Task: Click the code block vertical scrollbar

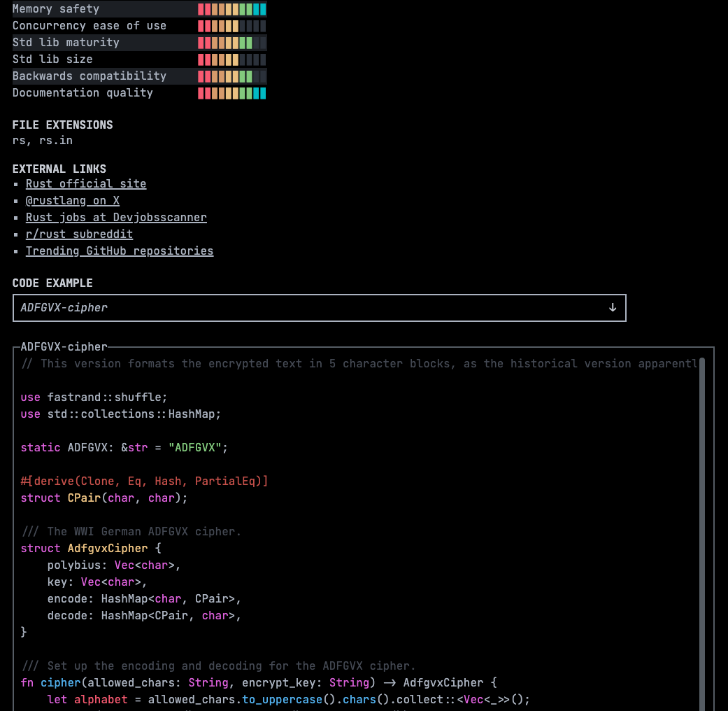Action: pos(702,533)
